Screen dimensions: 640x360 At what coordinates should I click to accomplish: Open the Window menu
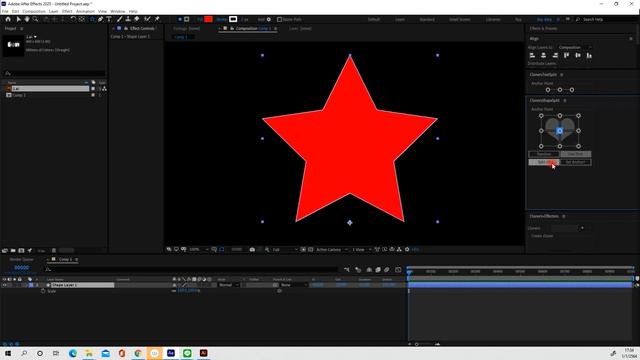[x=118, y=11]
